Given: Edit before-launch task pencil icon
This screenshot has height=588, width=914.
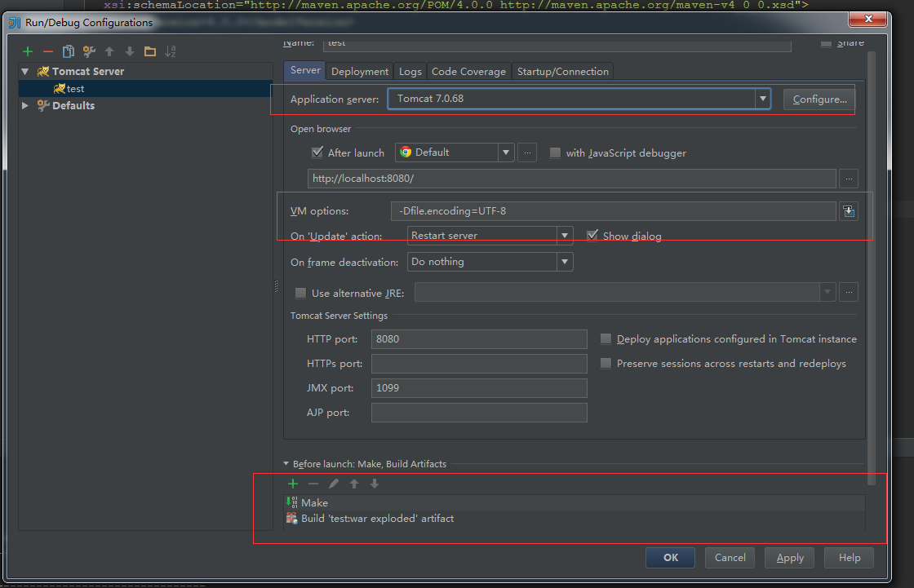Looking at the screenshot, I should pyautogui.click(x=334, y=484).
